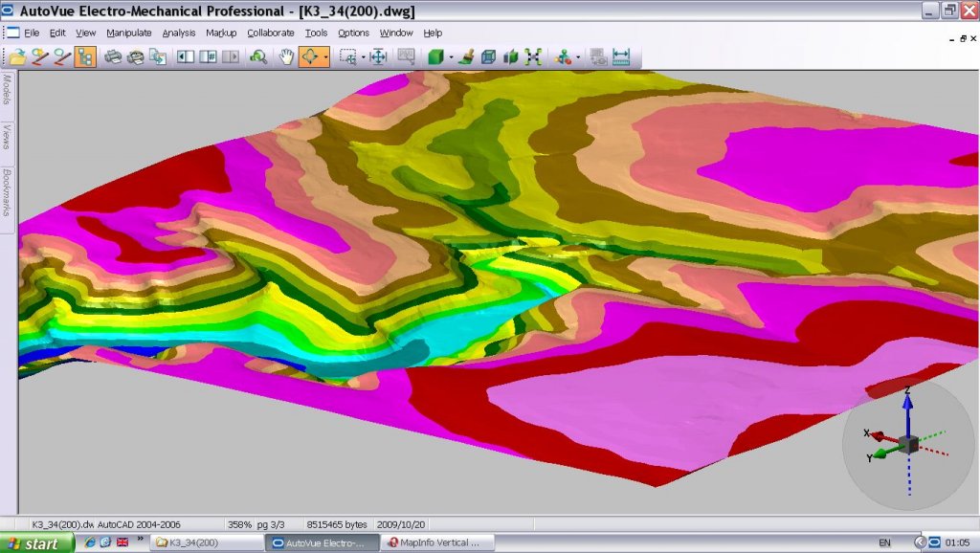Screen dimensions: 980x553
Task: Toggle the highlighted rotate tool button
Action: (311, 56)
